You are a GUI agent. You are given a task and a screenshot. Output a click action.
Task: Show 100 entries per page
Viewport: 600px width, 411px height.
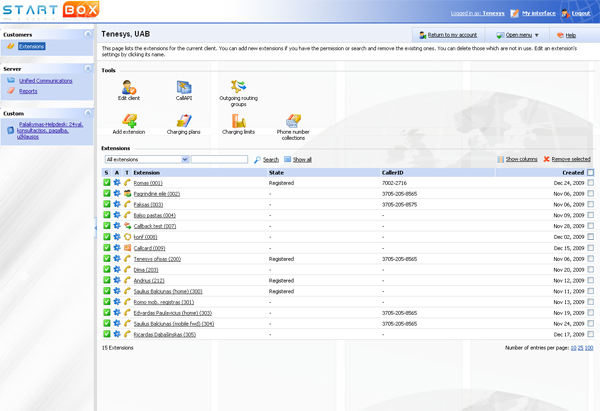click(x=589, y=348)
